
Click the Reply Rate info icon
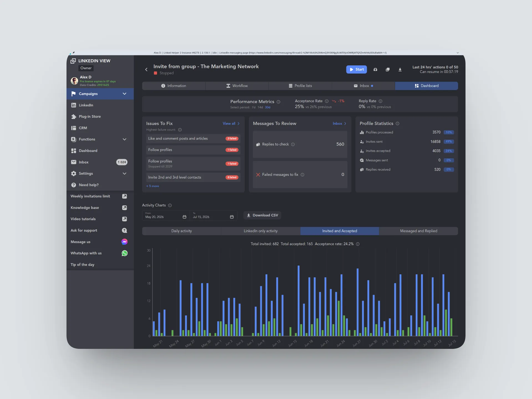pos(380,101)
